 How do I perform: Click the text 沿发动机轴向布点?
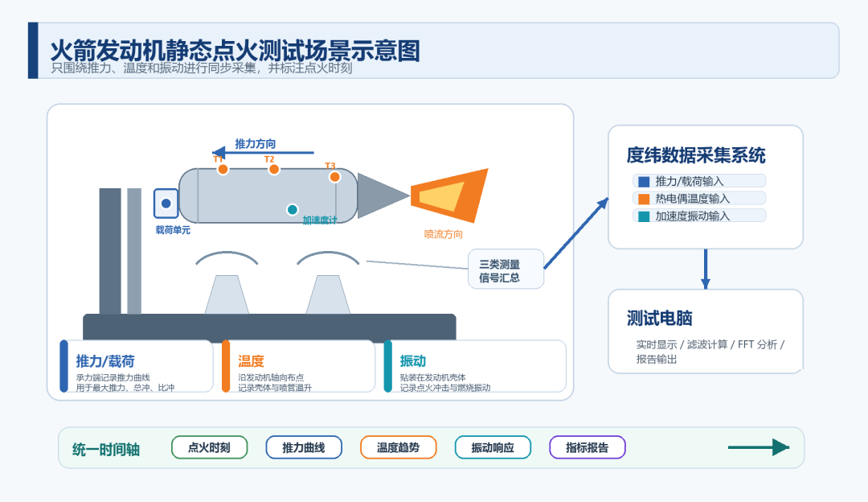coord(272,377)
